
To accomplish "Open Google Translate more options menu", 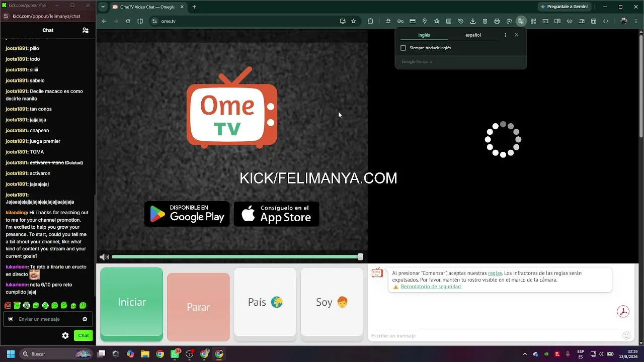I will click(505, 35).
